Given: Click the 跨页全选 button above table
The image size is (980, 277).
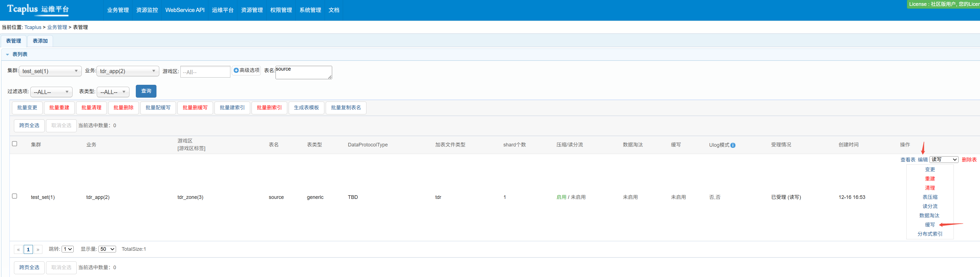Looking at the screenshot, I should [29, 126].
